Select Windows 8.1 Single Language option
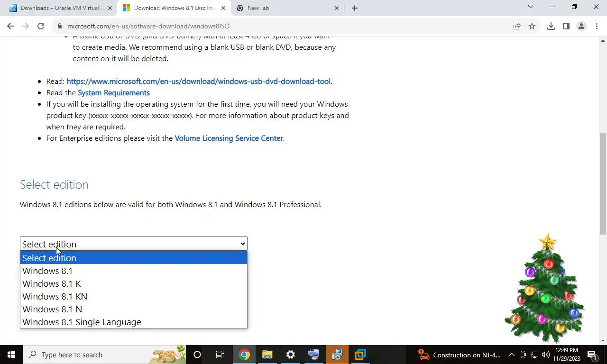Image resolution: width=607 pixels, height=364 pixels. (133, 322)
